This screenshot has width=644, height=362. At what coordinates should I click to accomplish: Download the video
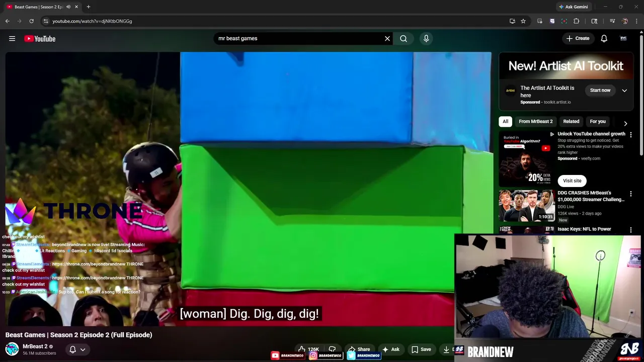446,349
